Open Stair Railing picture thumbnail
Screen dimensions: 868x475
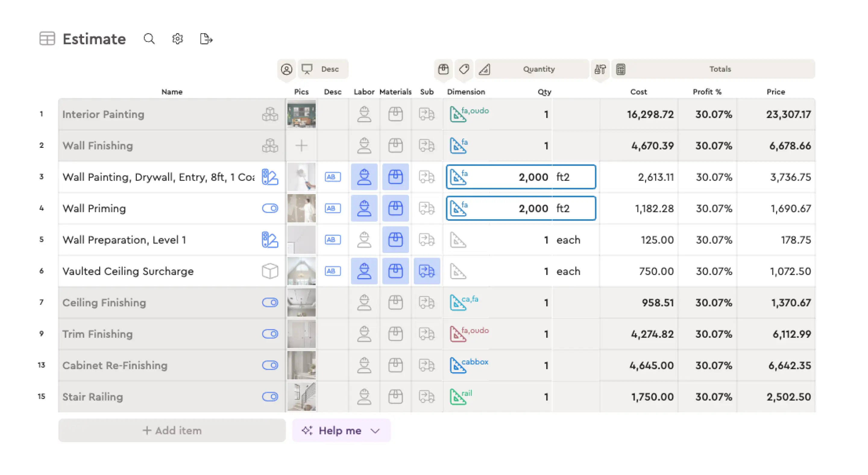(301, 397)
